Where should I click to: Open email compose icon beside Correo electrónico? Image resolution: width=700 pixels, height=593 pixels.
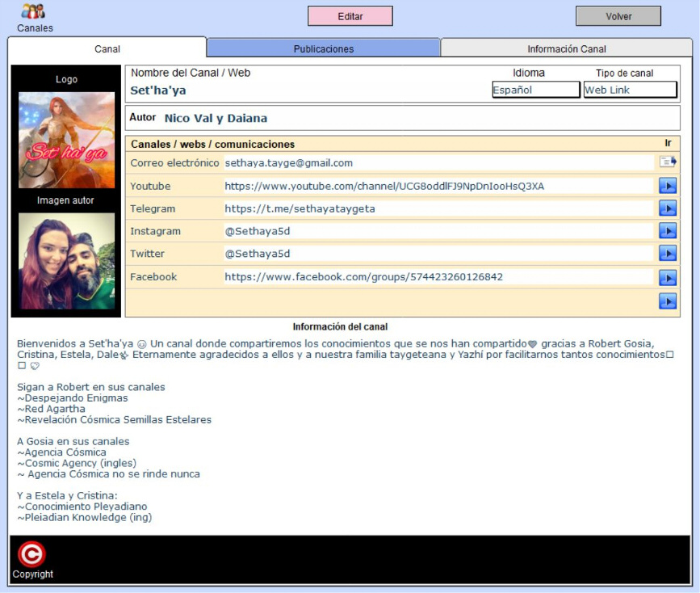click(x=667, y=162)
